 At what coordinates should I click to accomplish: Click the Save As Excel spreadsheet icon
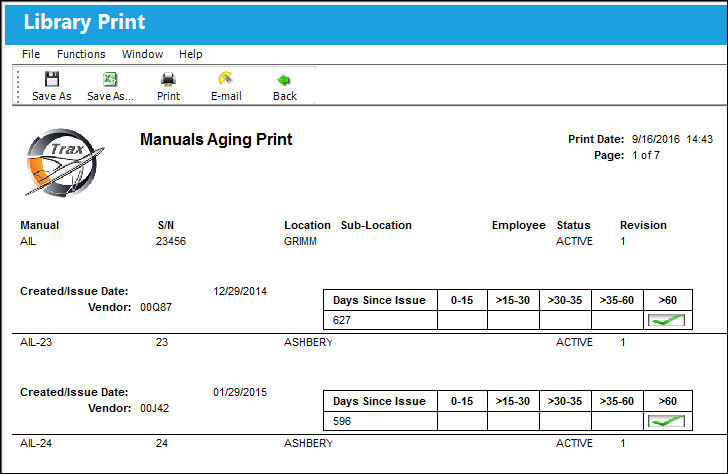110,79
